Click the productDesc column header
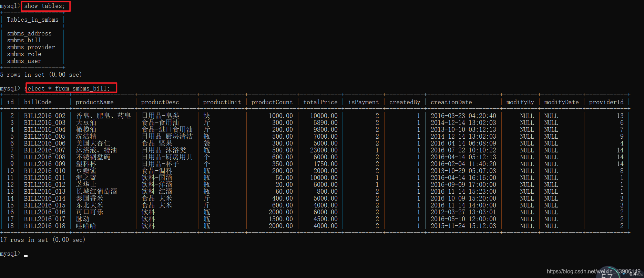The width and height of the screenshot is (644, 278). [160, 102]
